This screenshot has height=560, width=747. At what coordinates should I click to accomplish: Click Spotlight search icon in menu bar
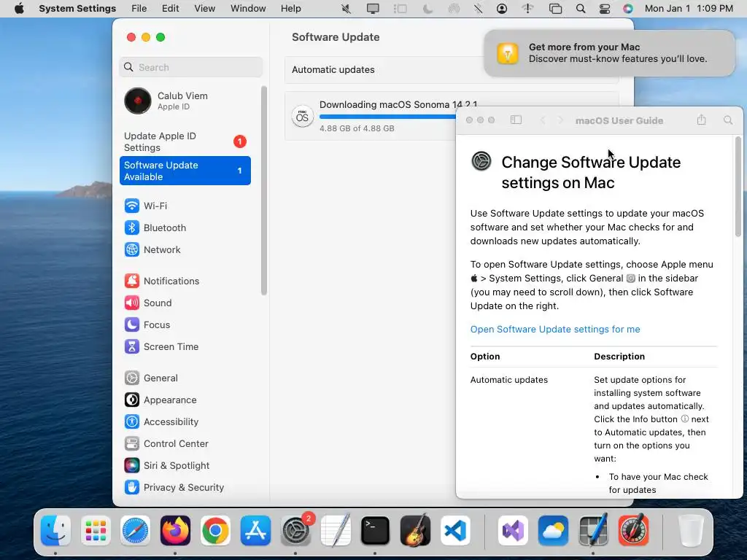click(580, 9)
